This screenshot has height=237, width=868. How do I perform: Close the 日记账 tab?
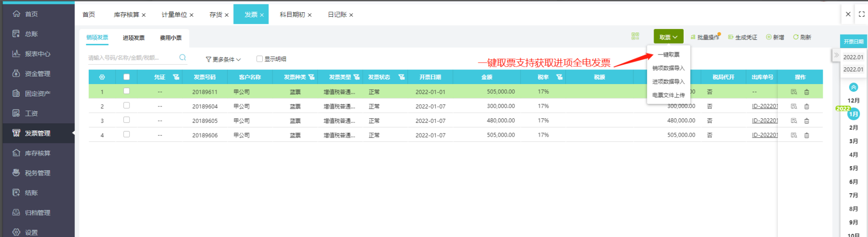tap(351, 15)
